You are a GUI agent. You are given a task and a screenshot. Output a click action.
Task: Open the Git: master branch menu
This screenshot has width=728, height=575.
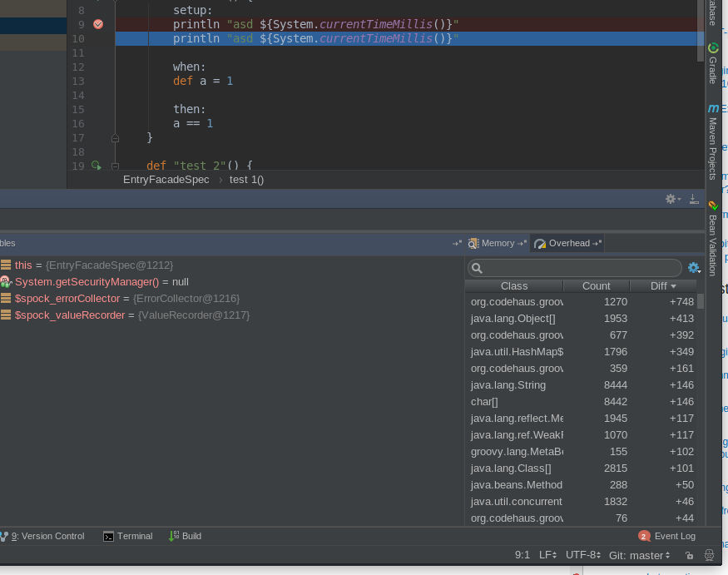[x=640, y=556]
